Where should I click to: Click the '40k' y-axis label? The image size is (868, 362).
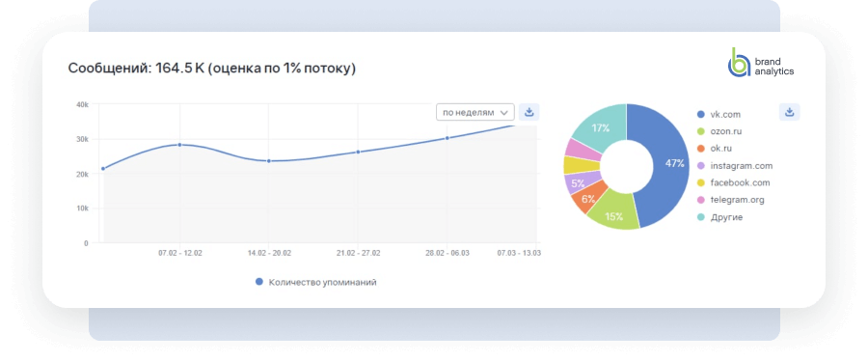[82, 104]
